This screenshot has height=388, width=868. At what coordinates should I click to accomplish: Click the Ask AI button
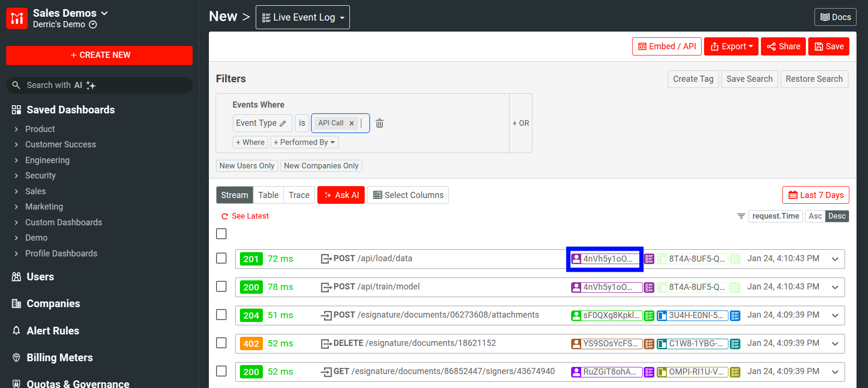(341, 195)
